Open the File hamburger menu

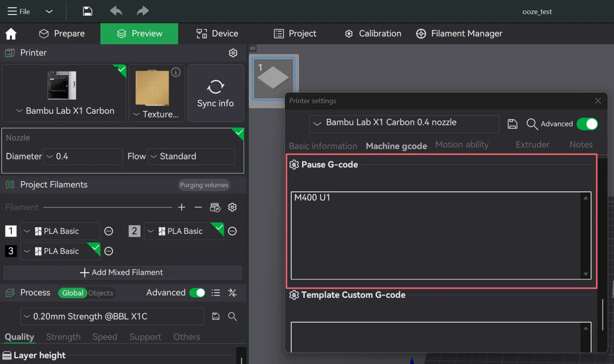pos(18,11)
